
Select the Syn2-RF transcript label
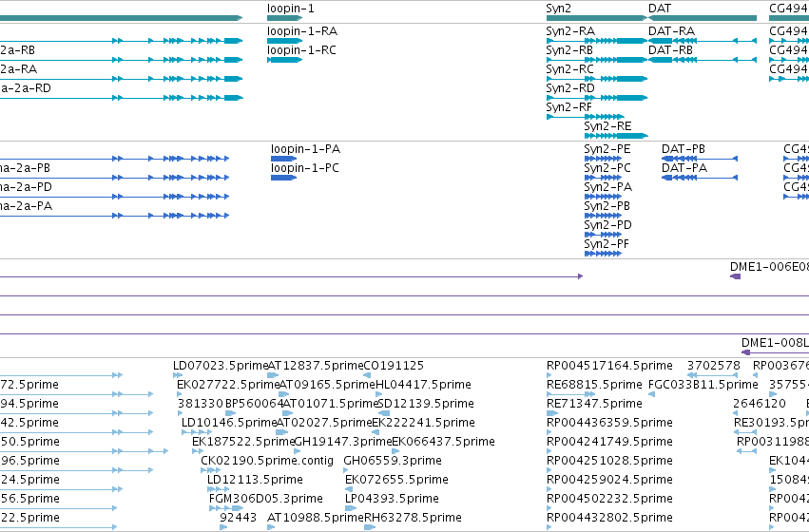click(569, 107)
